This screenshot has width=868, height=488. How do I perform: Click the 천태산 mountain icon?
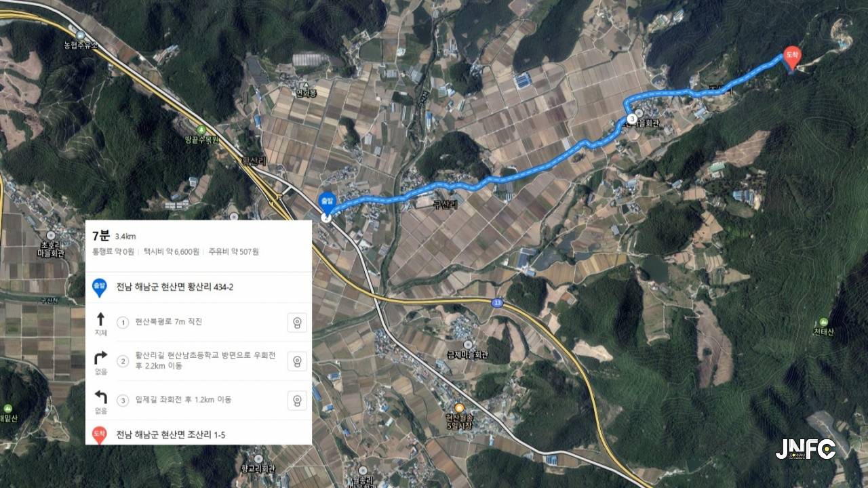tap(823, 321)
